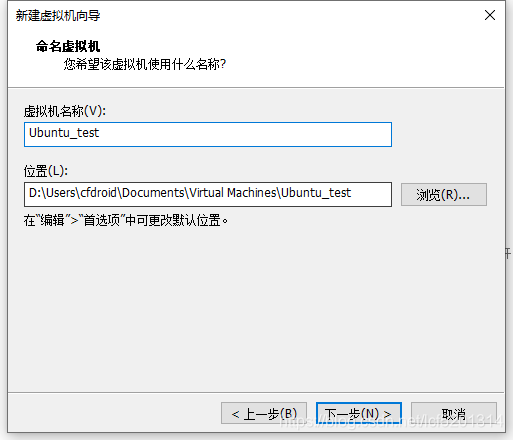Click the 位置(L): label
Viewport: 513px width, 440px height.
[46, 171]
